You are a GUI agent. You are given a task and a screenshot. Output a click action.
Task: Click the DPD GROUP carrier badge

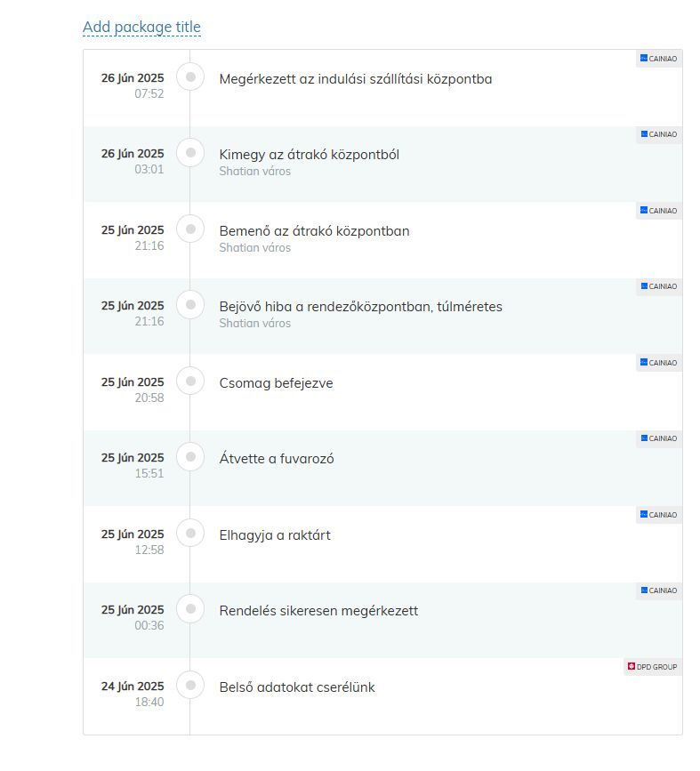tap(653, 667)
